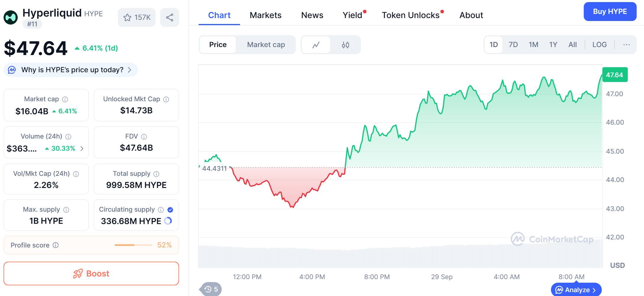Select the 7D time range
The image size is (644, 296).
513,45
